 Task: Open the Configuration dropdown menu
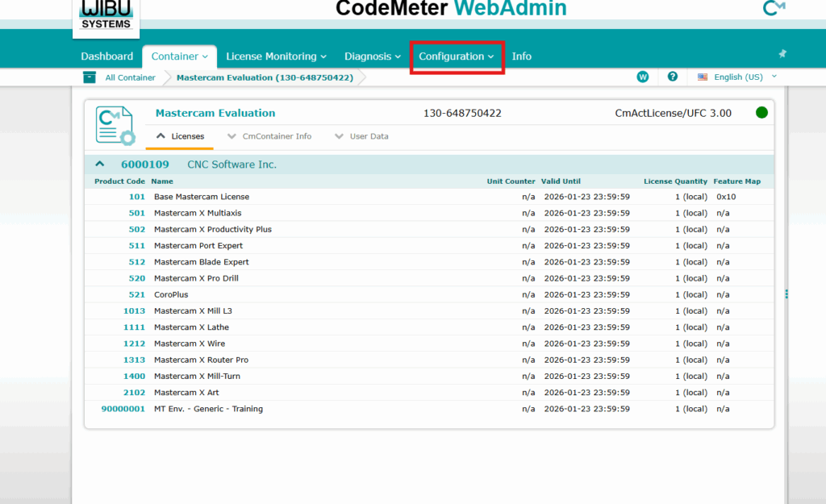pyautogui.click(x=457, y=56)
